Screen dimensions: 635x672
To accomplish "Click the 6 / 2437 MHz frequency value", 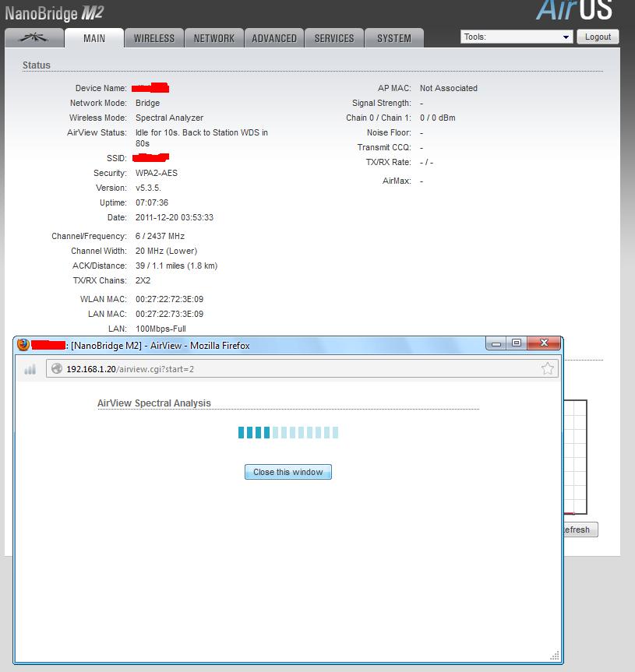I will pos(160,236).
